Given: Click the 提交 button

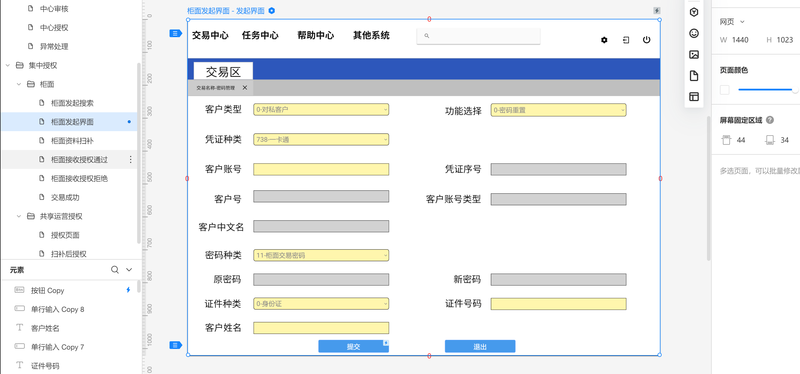Looking at the screenshot, I should point(354,346).
